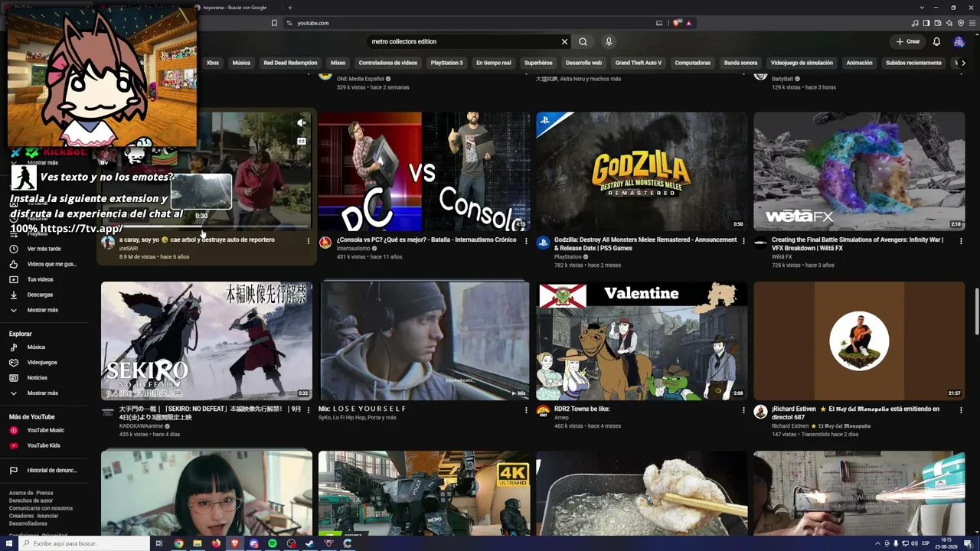The height and width of the screenshot is (551, 980).
Task: Open options for Consola vs PC video
Action: (x=526, y=240)
